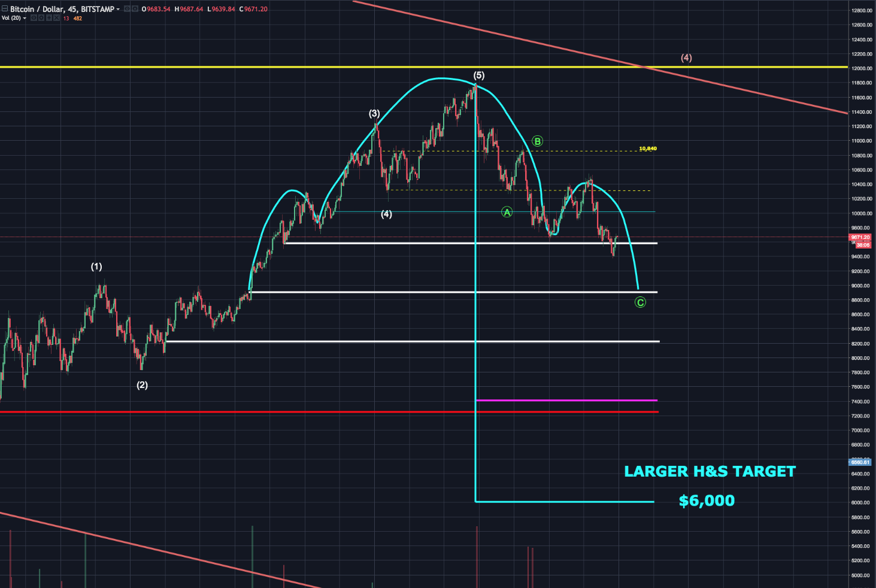
Task: Select the close price value C9671.20
Action: click(x=253, y=9)
